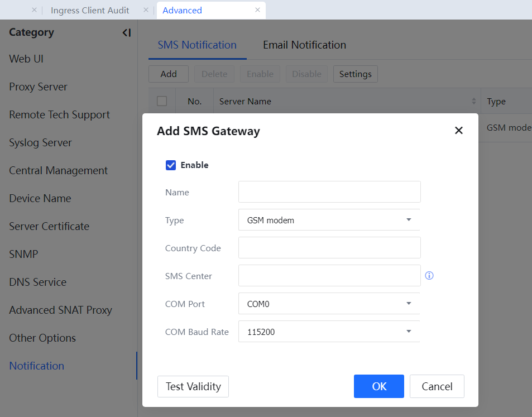
Task: Click into the Country Code field
Action: click(329, 248)
